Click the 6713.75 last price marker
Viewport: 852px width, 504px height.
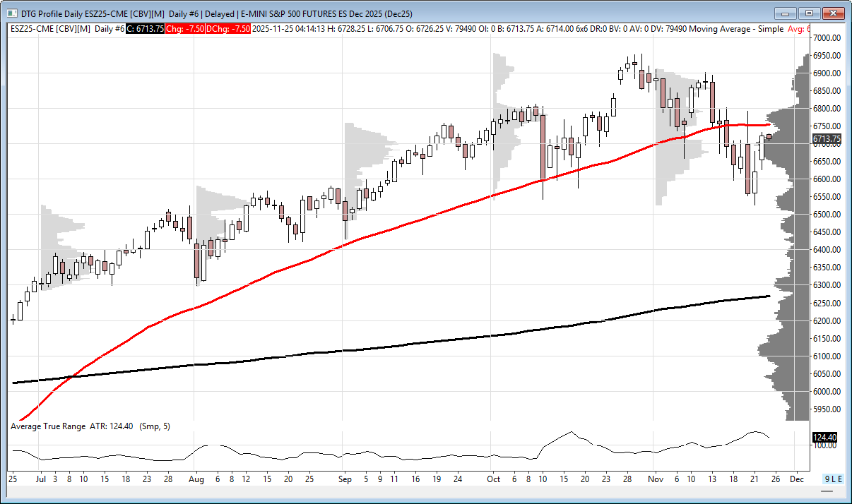click(x=825, y=139)
